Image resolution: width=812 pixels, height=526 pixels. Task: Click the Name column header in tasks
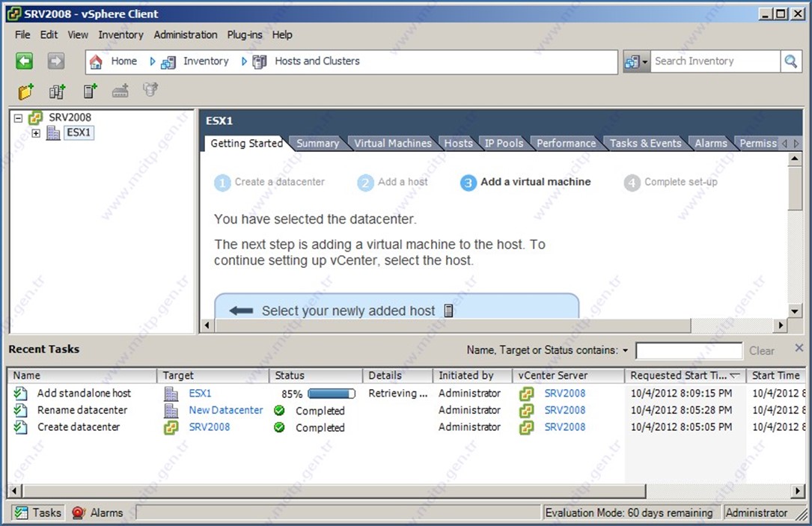pos(82,376)
